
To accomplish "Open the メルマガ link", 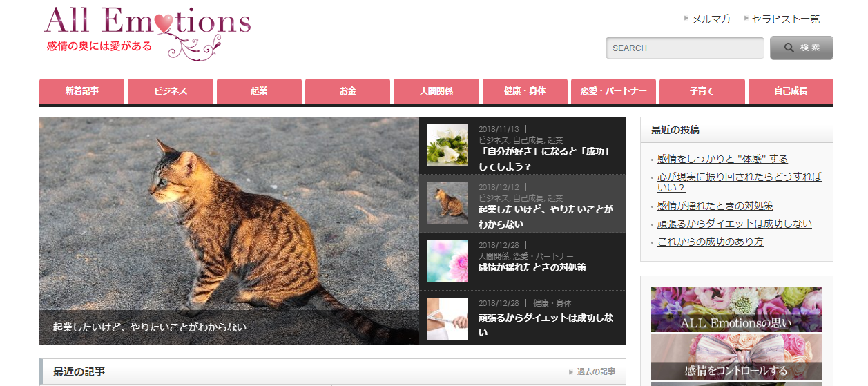I will [x=711, y=19].
